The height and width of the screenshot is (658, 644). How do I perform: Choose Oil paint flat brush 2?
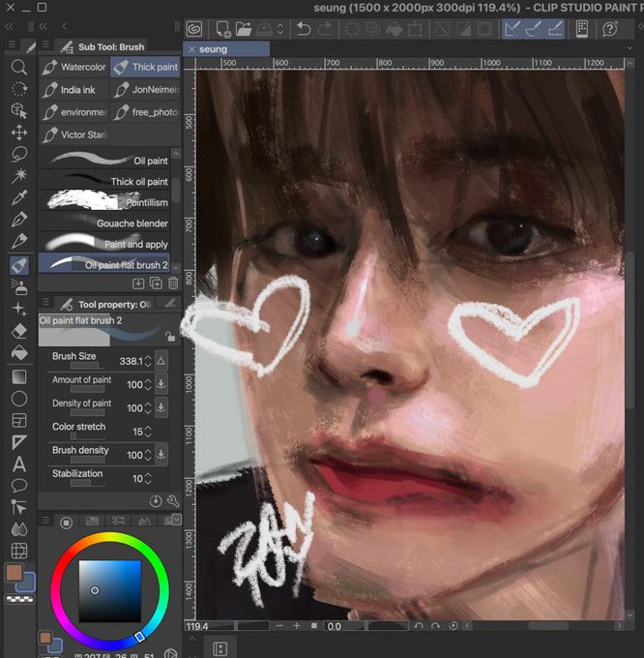point(104,263)
